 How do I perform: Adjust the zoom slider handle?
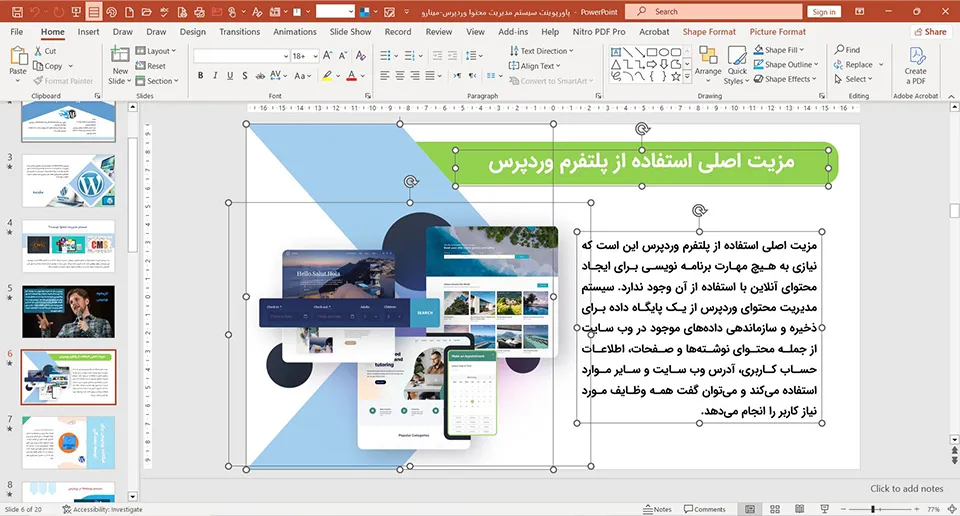click(x=872, y=509)
